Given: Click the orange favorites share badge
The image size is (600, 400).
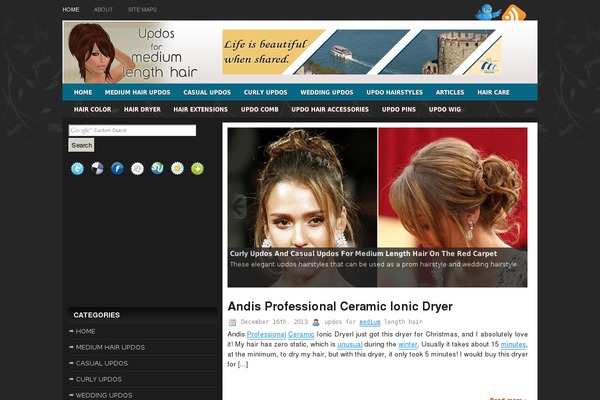Looking at the screenshot, I should [x=177, y=168].
